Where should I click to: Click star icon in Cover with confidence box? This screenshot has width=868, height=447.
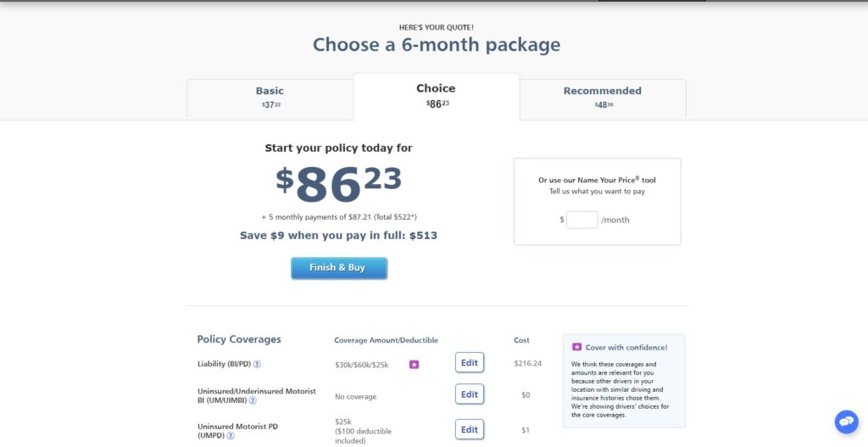577,347
